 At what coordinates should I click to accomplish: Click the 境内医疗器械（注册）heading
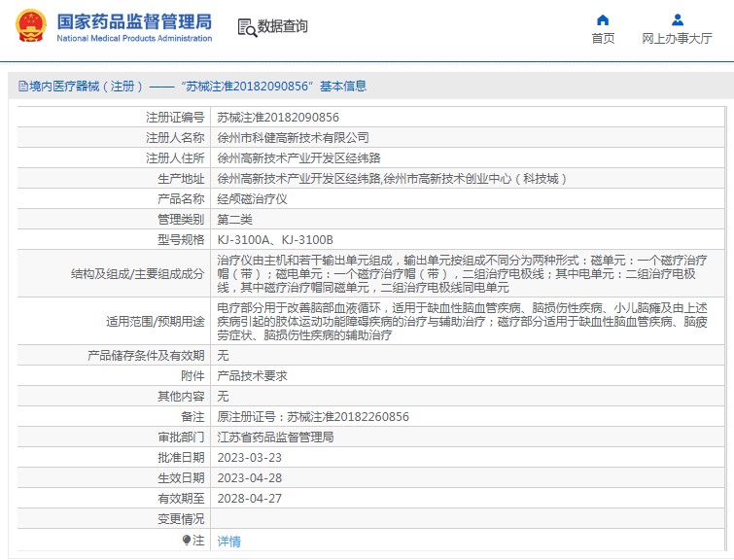pos(87,87)
